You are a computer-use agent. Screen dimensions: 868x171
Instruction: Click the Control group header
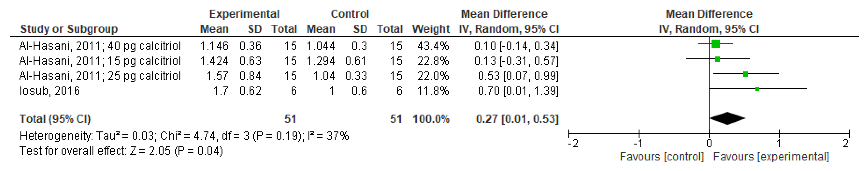point(350,14)
